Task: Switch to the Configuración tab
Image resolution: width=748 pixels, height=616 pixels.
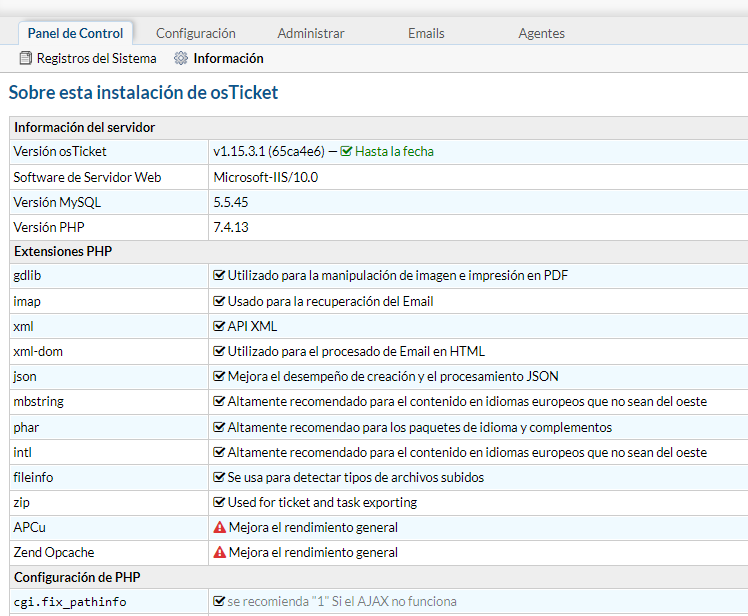Action: (196, 33)
